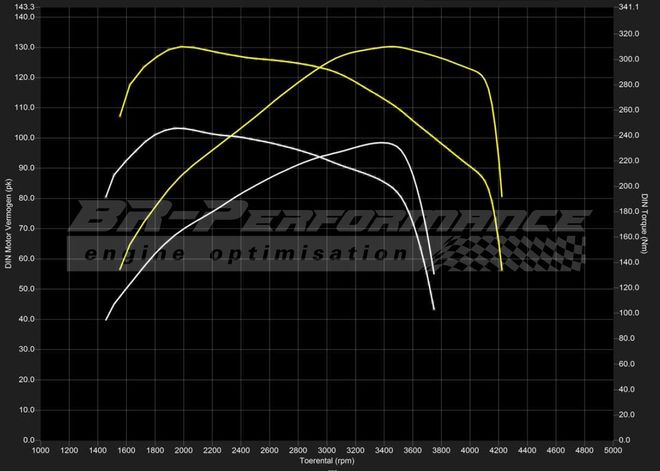660x471 pixels.
Task: Click the yellow torque curve peak near 2000 rpm
Action: coord(181,47)
